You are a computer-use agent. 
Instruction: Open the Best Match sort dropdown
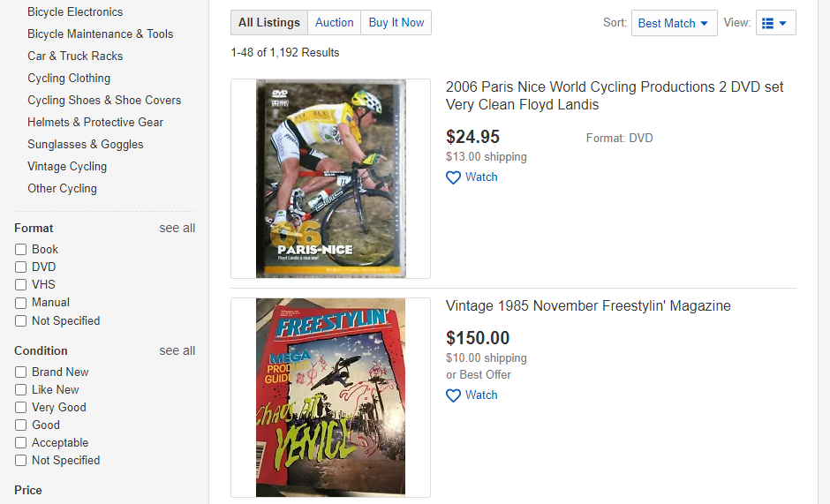pyautogui.click(x=674, y=23)
